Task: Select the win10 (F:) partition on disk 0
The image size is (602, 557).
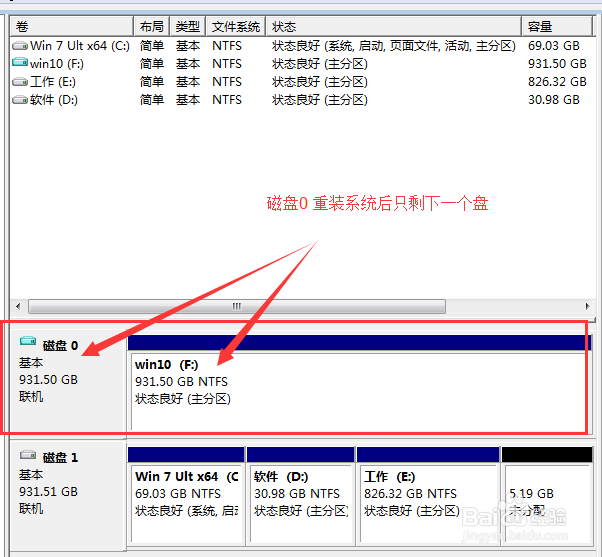Action: (359, 383)
